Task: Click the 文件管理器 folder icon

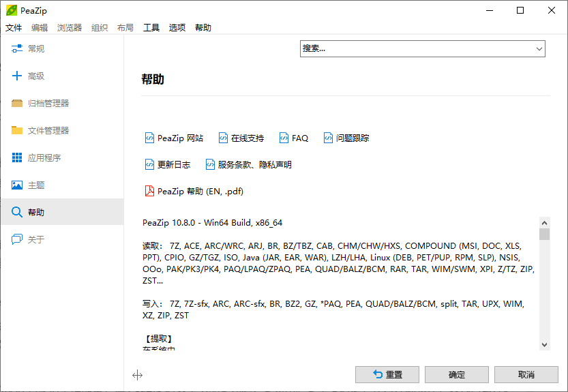Action: [16, 130]
